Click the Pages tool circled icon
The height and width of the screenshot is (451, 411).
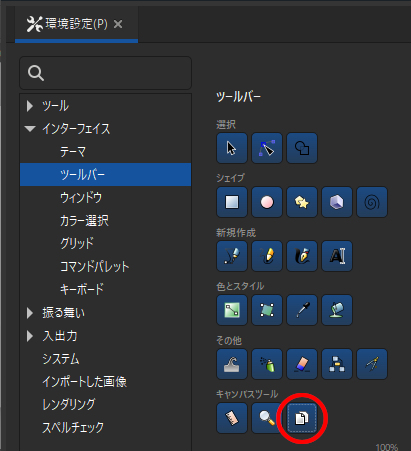pyautogui.click(x=302, y=418)
